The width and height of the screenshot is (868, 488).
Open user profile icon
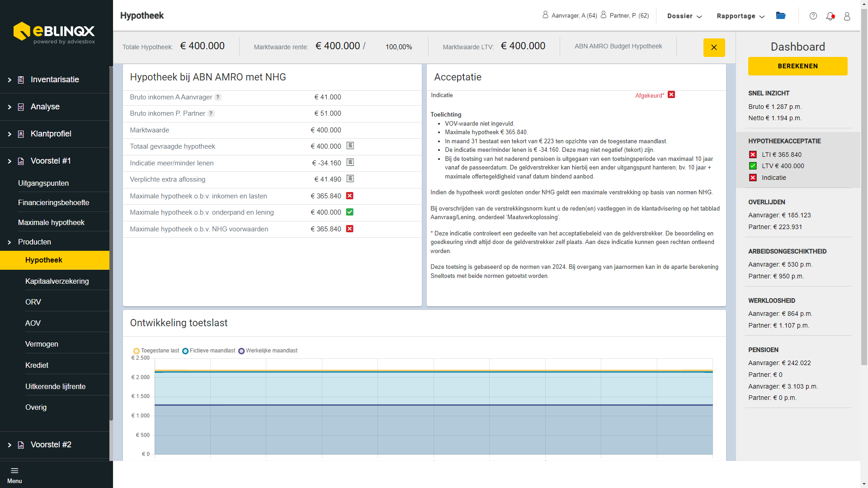click(x=847, y=16)
